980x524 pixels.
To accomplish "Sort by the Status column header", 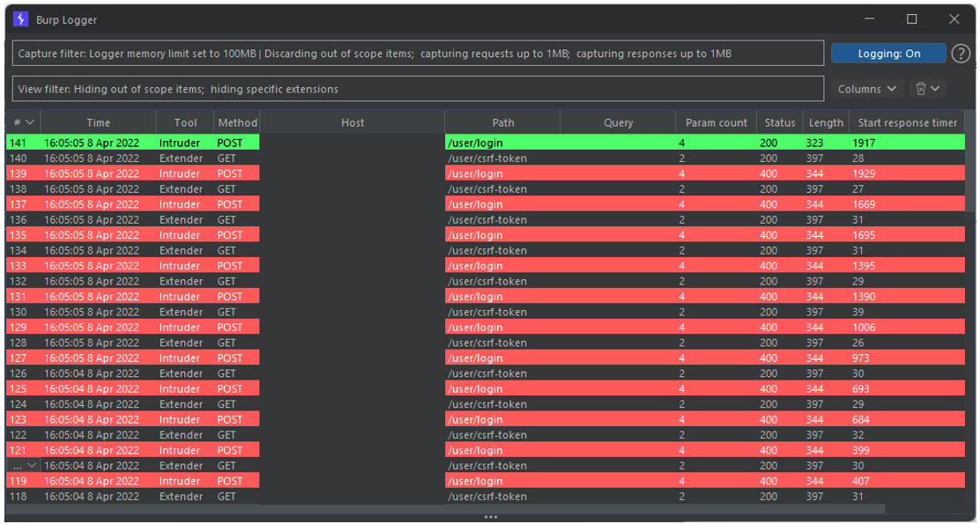I will (x=779, y=123).
